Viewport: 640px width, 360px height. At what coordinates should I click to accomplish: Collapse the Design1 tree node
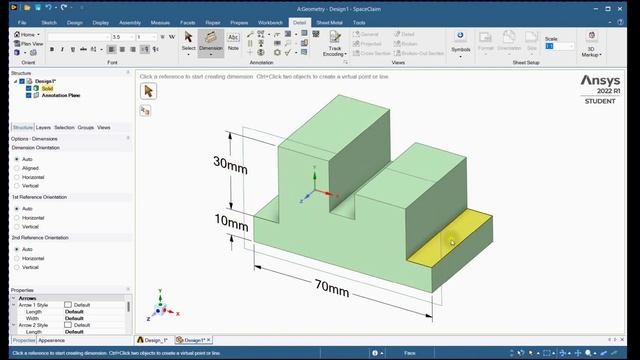click(x=16, y=81)
